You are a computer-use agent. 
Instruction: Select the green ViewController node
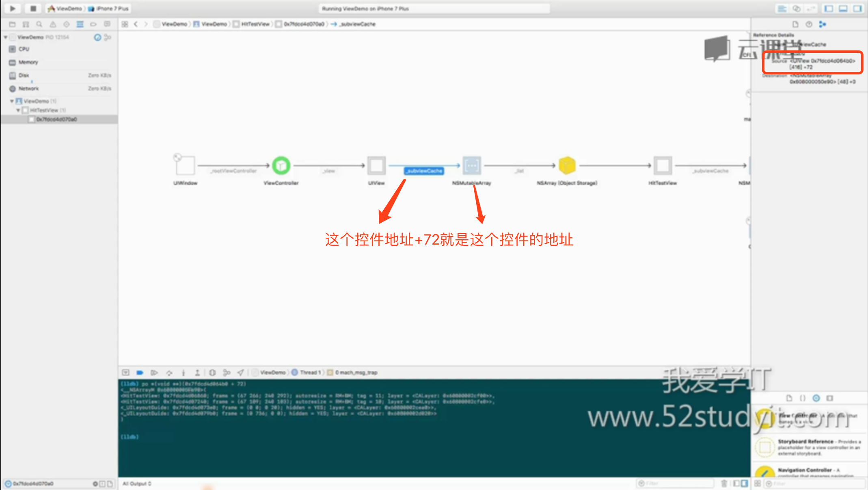coord(281,166)
